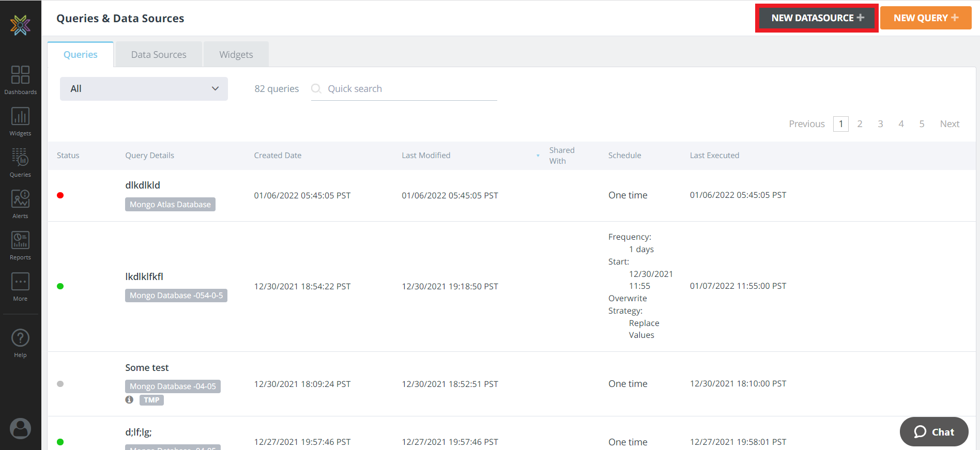Click the green status dot for d;lf;lg;

click(60, 442)
